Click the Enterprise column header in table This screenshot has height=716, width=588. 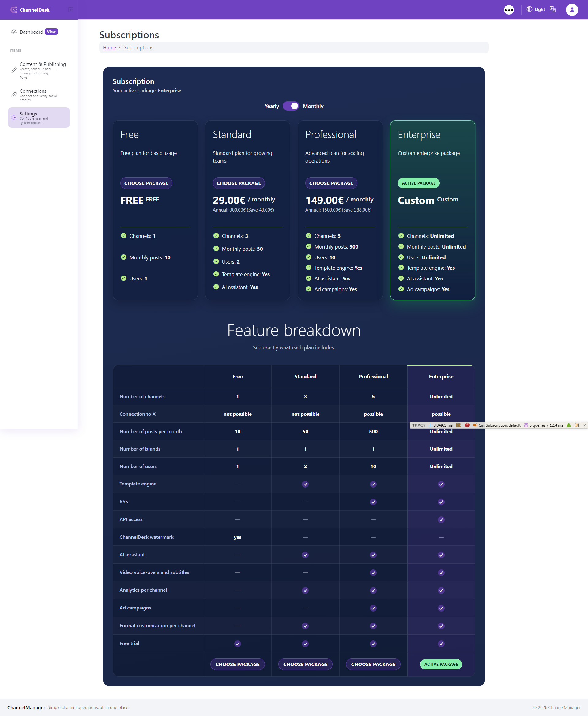[441, 377]
